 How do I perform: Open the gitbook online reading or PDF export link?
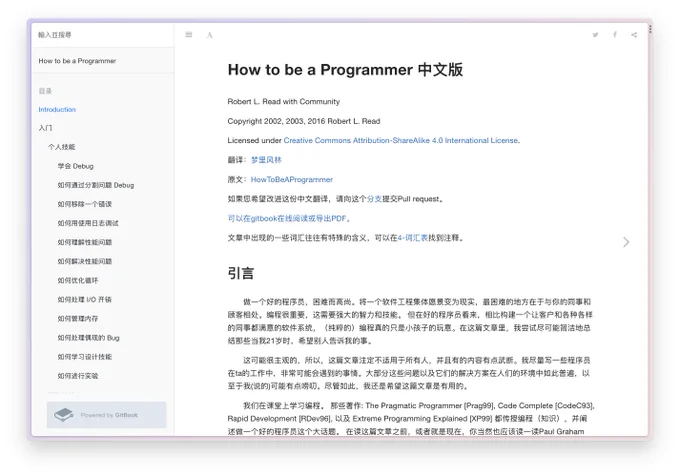(289, 218)
